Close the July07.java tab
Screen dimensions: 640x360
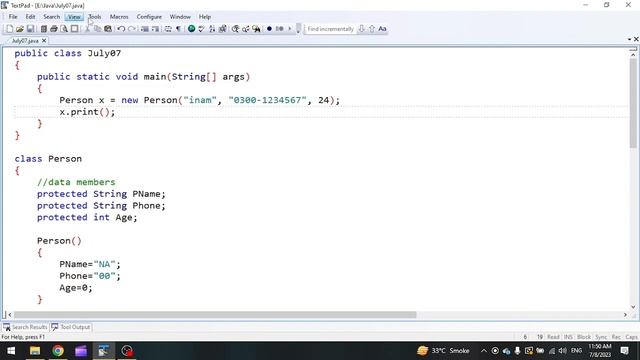(44, 41)
